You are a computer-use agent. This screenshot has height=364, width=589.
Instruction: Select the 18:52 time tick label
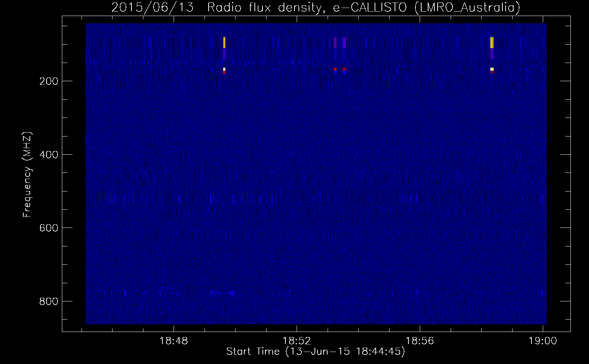point(297,341)
